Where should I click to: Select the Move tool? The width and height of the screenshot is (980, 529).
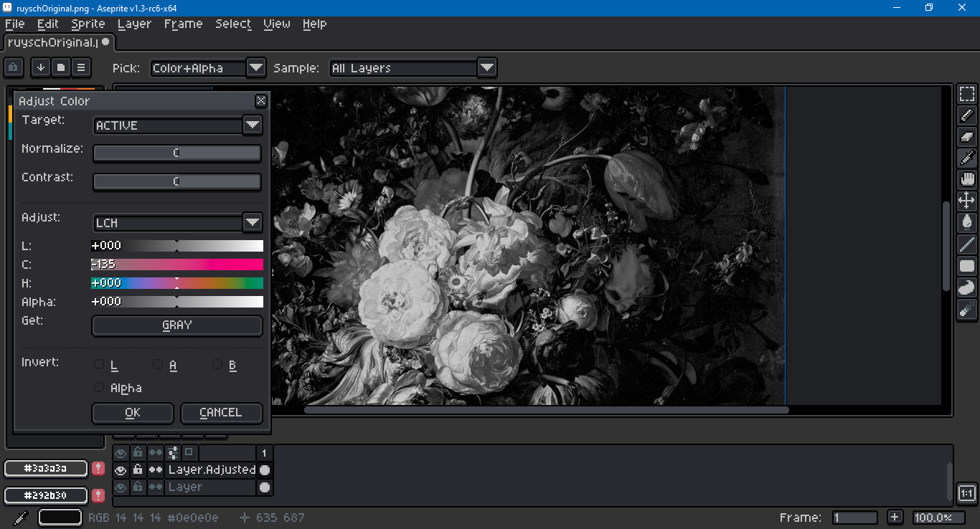click(x=967, y=201)
